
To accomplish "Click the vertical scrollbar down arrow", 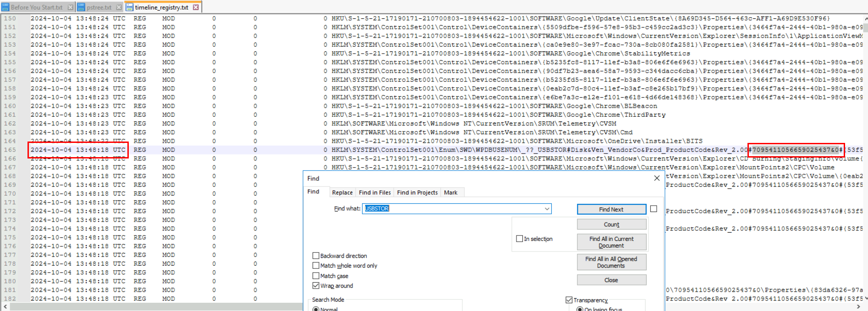I will click(865, 298).
